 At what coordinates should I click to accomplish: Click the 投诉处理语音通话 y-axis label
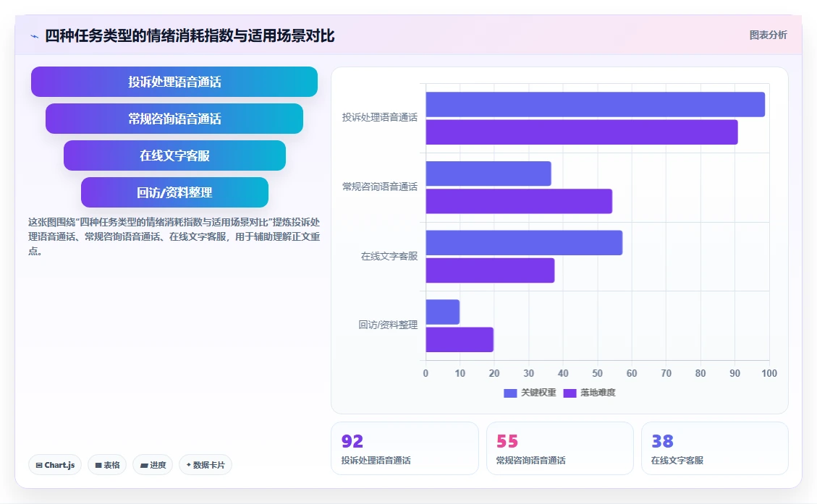[x=380, y=118]
